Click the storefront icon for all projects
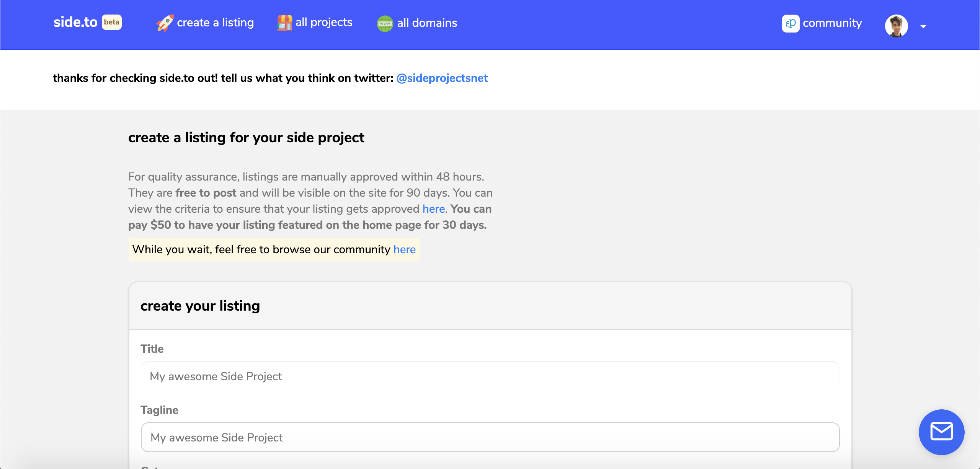This screenshot has height=469, width=980. click(x=284, y=23)
